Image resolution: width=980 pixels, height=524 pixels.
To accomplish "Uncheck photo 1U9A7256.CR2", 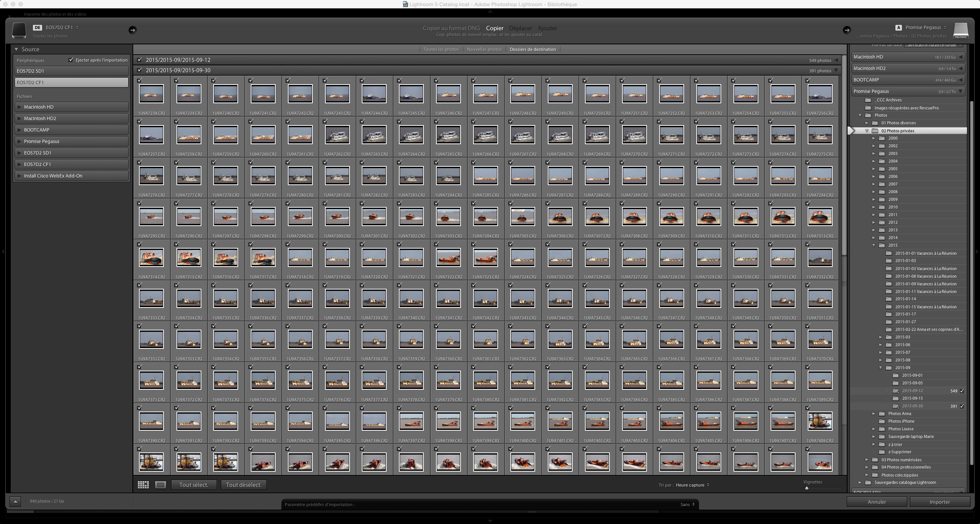I will point(808,80).
